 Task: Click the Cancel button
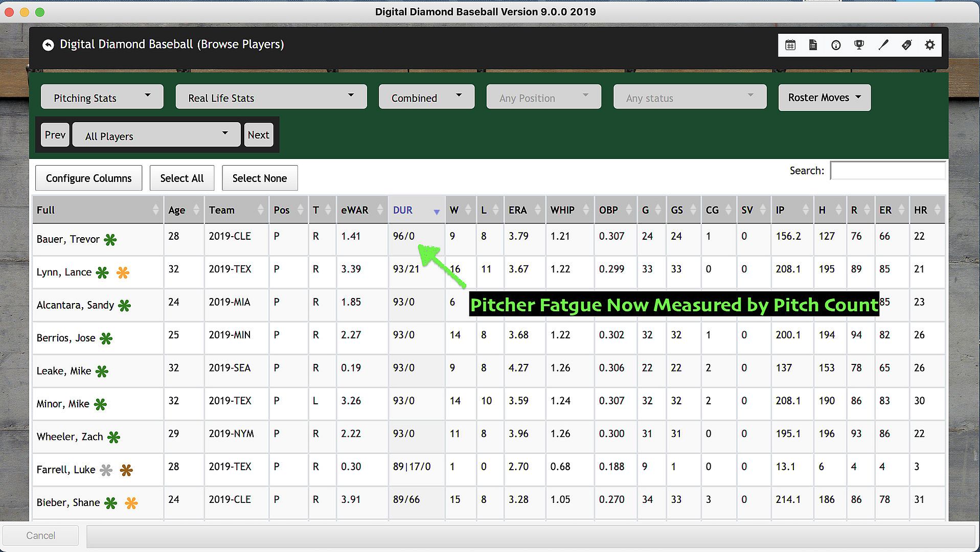pyautogui.click(x=40, y=535)
